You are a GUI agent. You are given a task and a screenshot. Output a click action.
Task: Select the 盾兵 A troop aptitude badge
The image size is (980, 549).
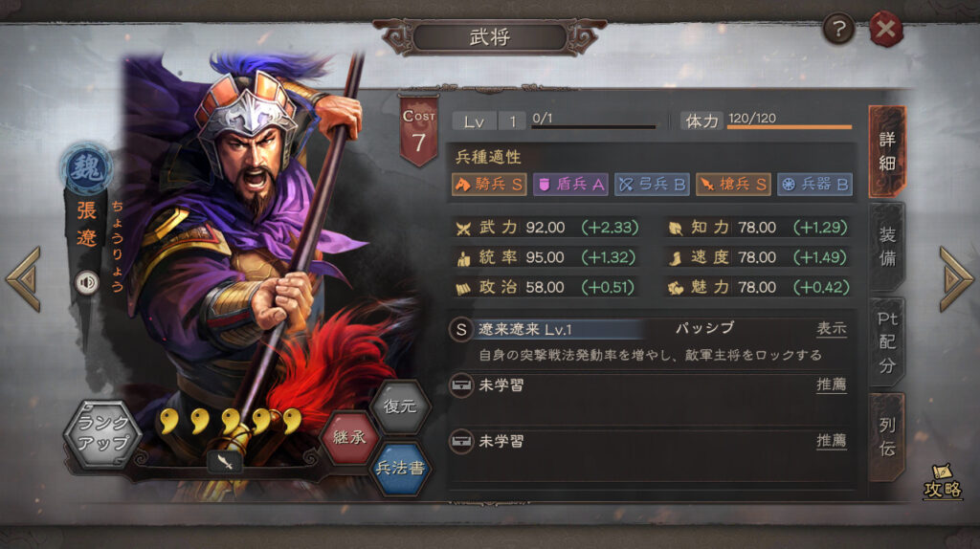[x=570, y=185]
